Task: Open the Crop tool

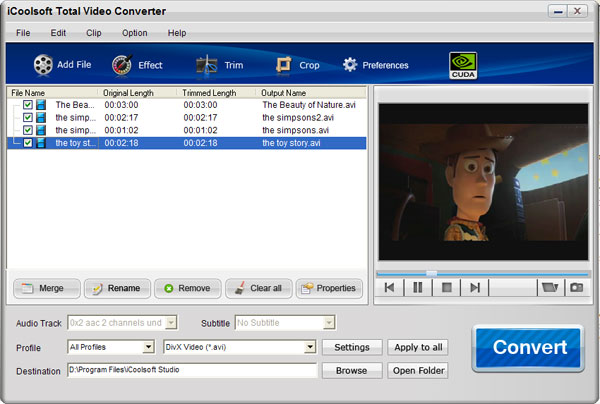Action: click(x=284, y=65)
